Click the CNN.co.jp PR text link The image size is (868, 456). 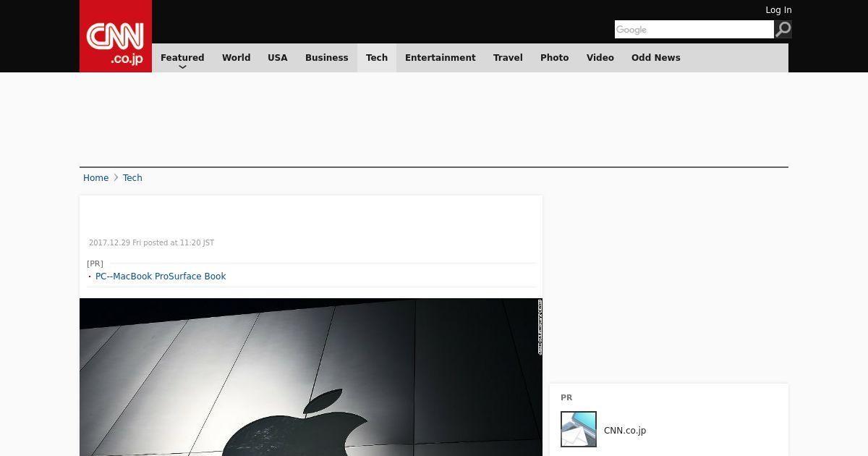pyautogui.click(x=625, y=431)
